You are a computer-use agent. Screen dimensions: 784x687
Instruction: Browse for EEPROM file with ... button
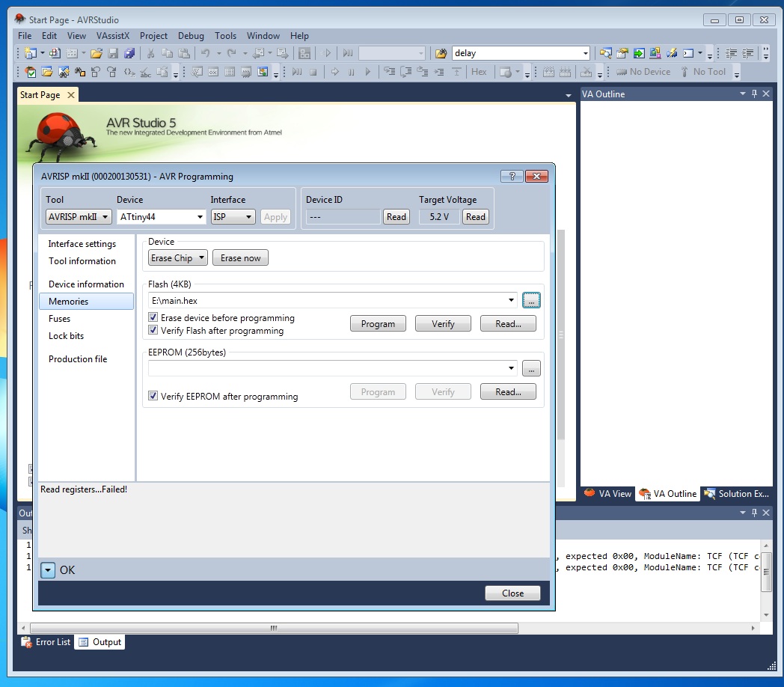pyautogui.click(x=531, y=368)
